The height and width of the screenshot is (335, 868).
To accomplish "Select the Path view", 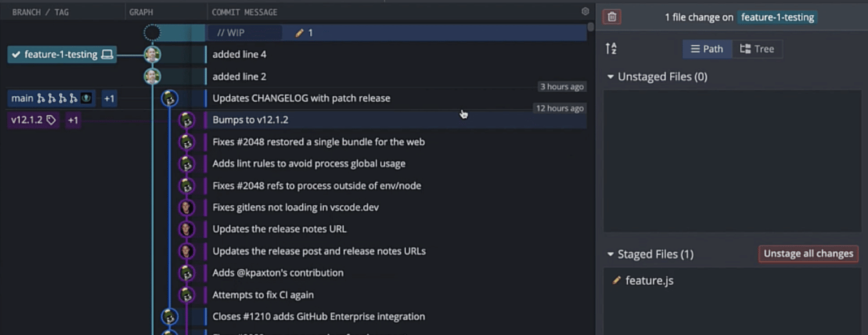I will point(707,49).
